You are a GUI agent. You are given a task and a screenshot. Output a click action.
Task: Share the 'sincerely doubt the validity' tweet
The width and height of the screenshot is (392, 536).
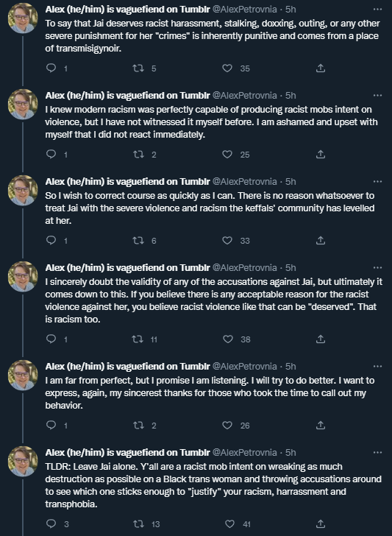(321, 339)
